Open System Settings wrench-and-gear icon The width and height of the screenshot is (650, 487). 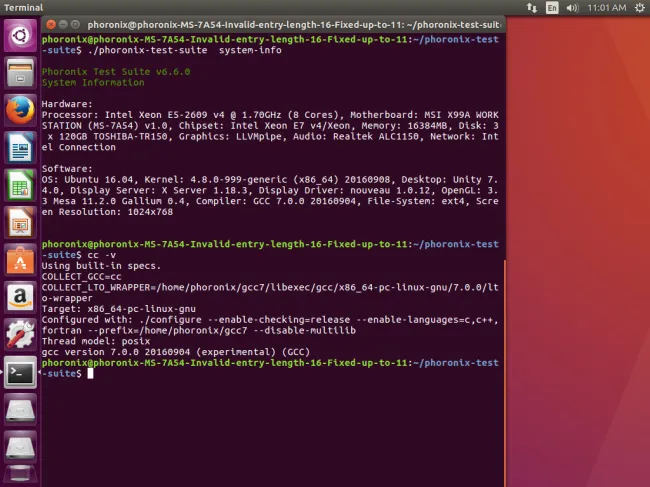pyautogui.click(x=20, y=334)
